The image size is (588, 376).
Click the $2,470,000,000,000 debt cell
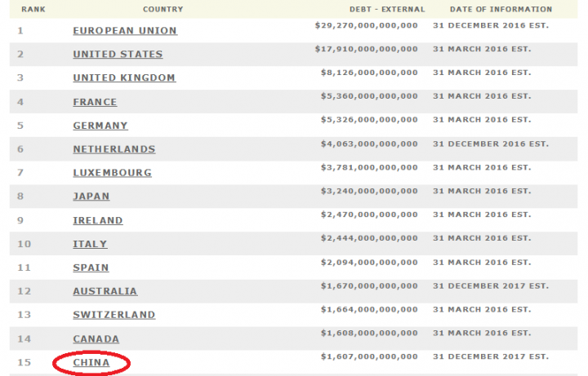(x=369, y=215)
